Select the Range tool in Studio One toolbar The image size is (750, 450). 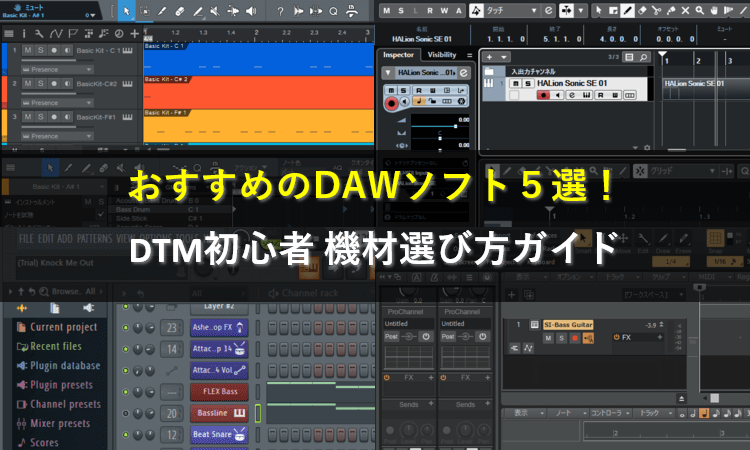point(144,11)
